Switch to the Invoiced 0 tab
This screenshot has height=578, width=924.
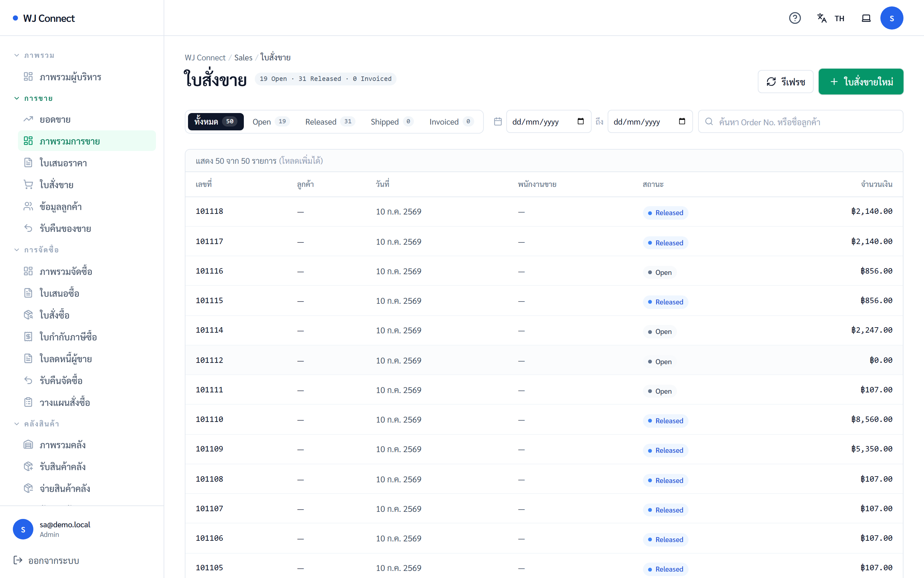pyautogui.click(x=451, y=122)
